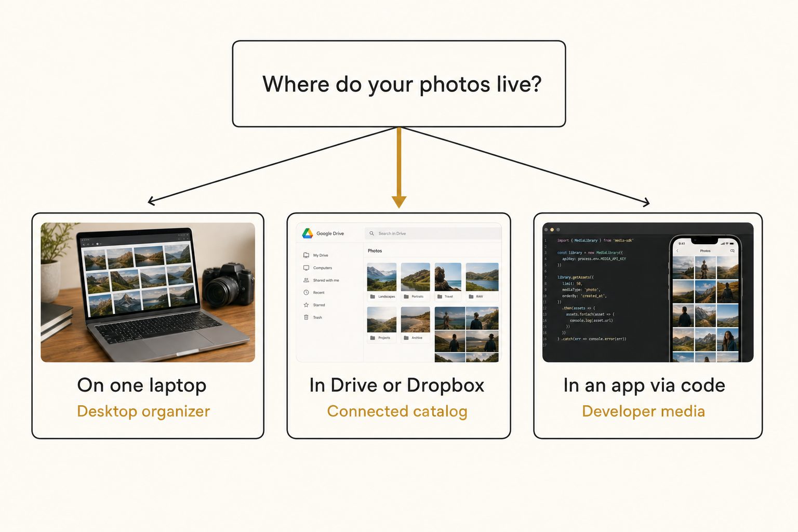Image resolution: width=798 pixels, height=532 pixels.
Task: Tap the battery icon on phone status bar
Action: point(731,243)
